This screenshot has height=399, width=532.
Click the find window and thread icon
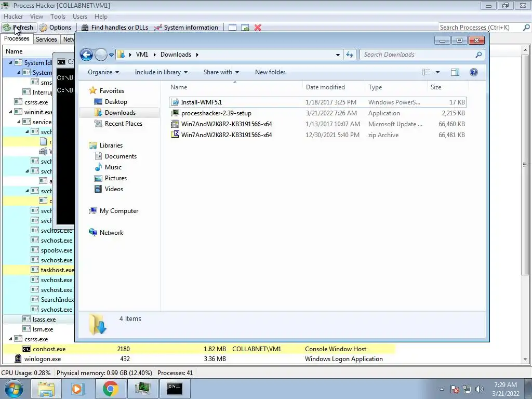point(245,28)
